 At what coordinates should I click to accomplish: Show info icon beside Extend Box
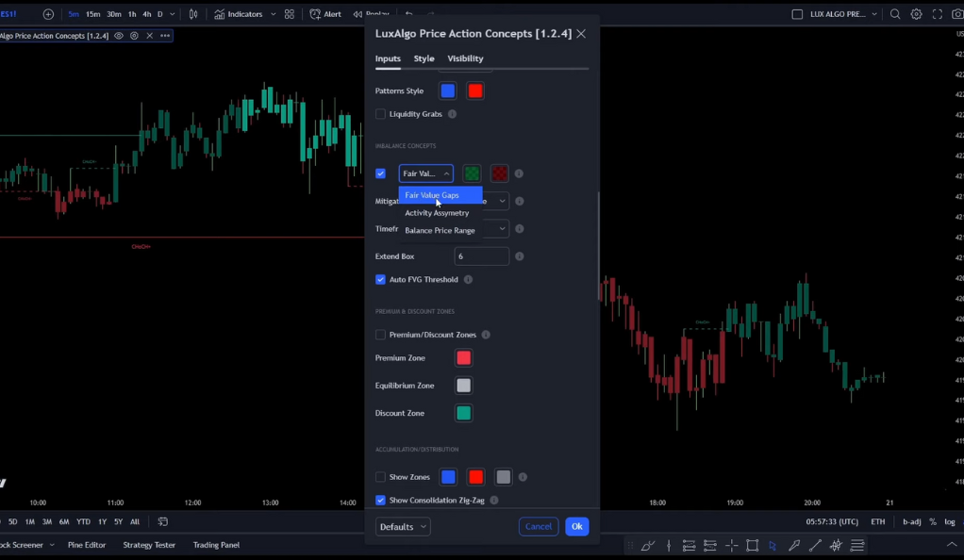(x=520, y=256)
